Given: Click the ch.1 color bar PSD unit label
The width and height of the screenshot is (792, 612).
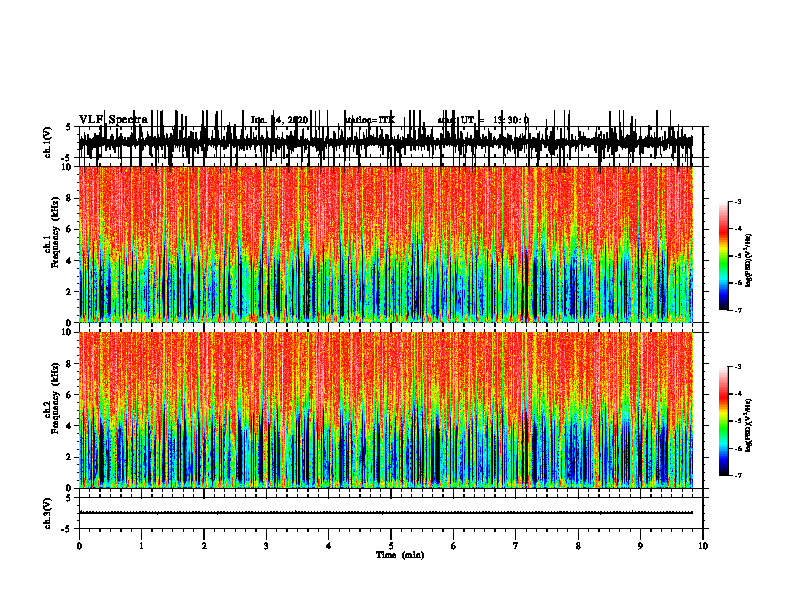Looking at the screenshot, I should (749, 260).
